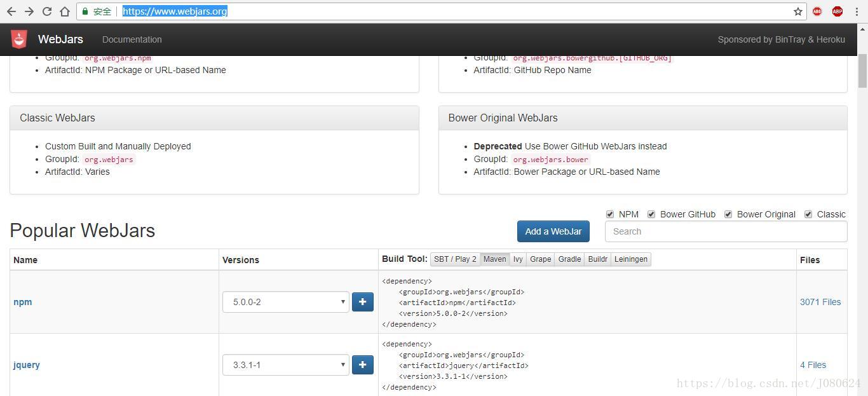Viewport: 868px width, 396px height.
Task: Click the org.webjars.bower GroupId code text
Action: [551, 160]
